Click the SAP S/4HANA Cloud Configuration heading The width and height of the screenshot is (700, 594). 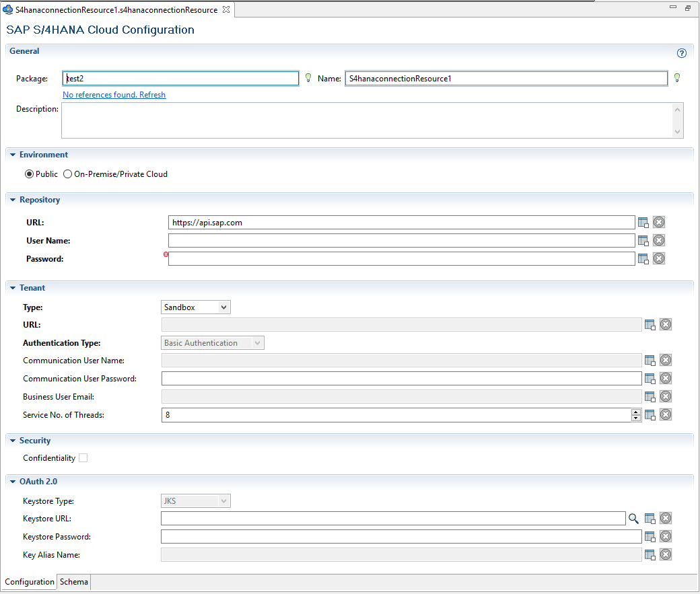[100, 30]
